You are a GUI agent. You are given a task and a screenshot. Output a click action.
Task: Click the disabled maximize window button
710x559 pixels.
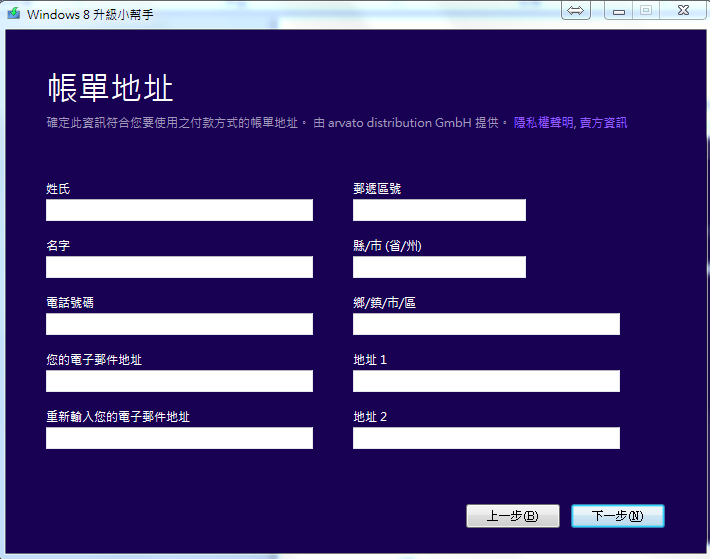coord(646,10)
